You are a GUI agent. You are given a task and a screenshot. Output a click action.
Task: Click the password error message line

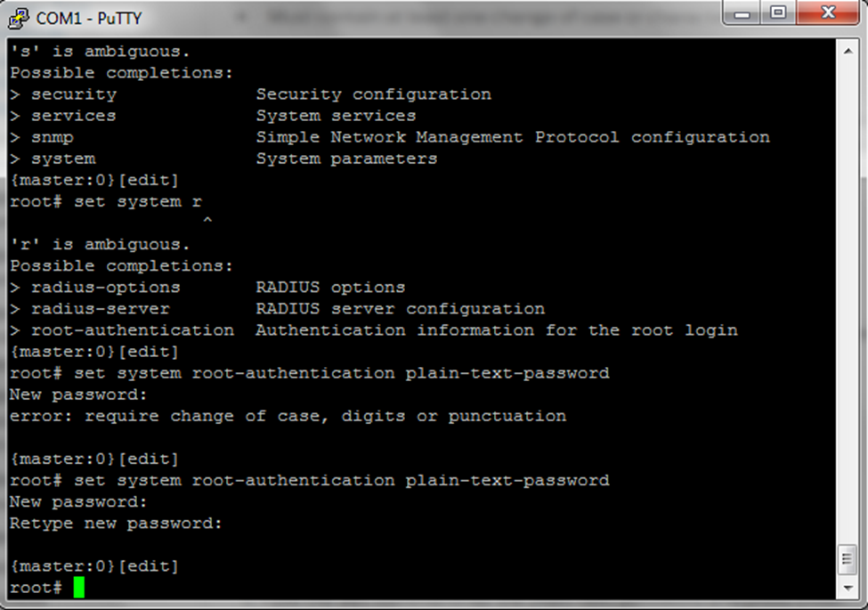288,416
